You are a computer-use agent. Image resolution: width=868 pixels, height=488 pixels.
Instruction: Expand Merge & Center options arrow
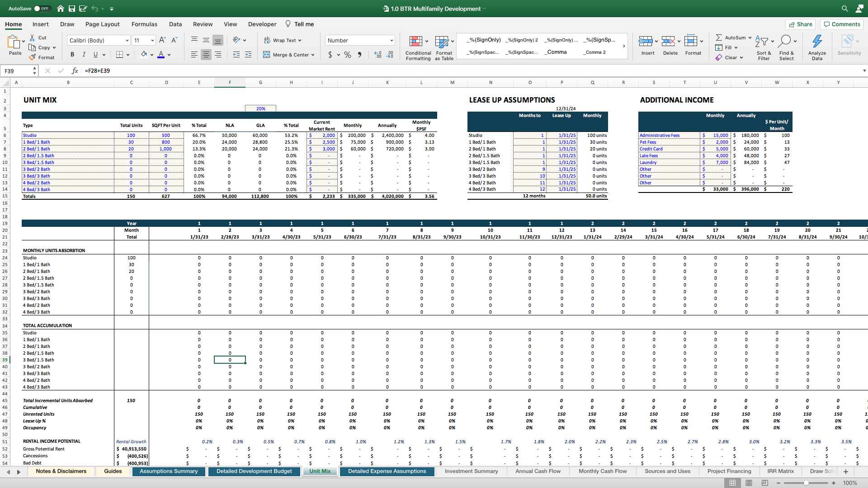[313, 55]
